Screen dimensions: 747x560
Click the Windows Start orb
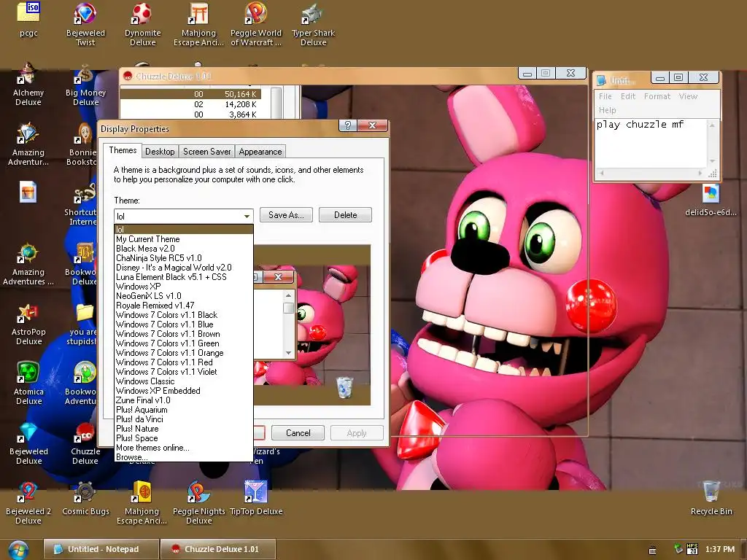pyautogui.click(x=18, y=550)
